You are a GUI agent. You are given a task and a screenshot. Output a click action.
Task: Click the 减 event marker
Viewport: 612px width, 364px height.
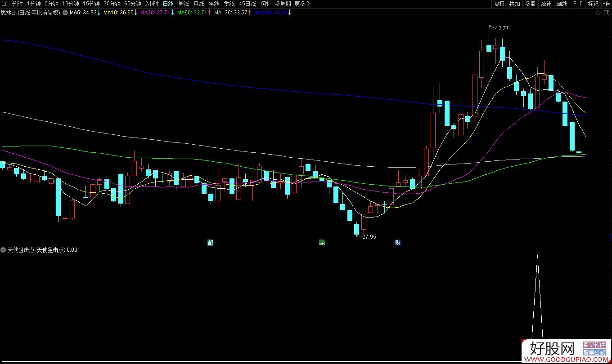coord(322,242)
